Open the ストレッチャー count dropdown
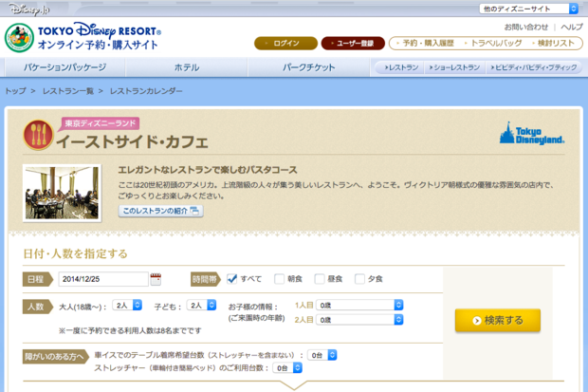Viewport: 588px width, 392px height. pos(287,368)
